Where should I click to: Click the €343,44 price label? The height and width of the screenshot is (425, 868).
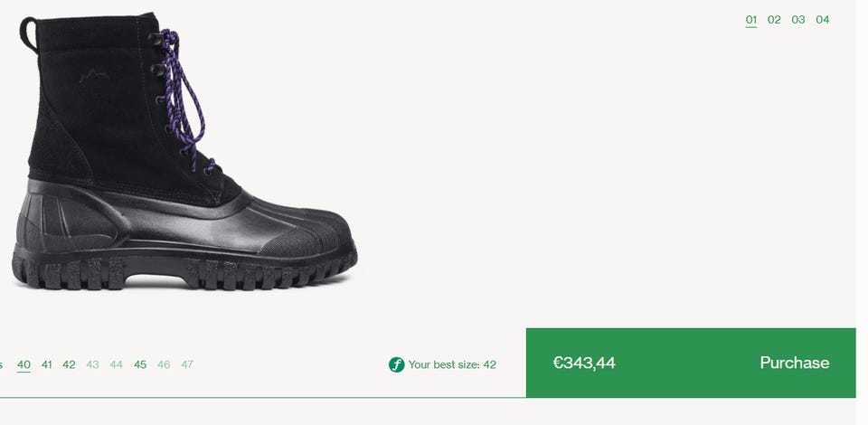[x=584, y=363]
